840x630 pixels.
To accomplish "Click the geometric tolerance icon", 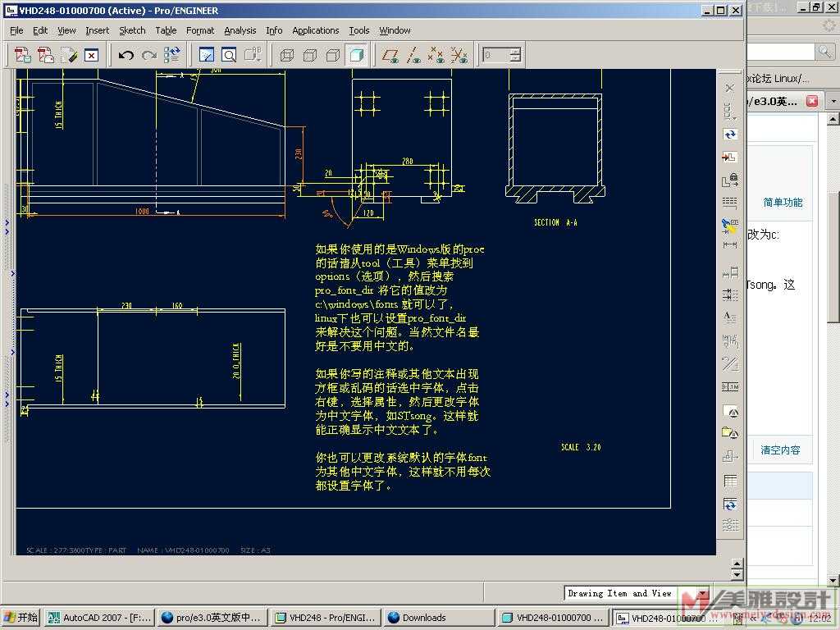I will [729, 387].
